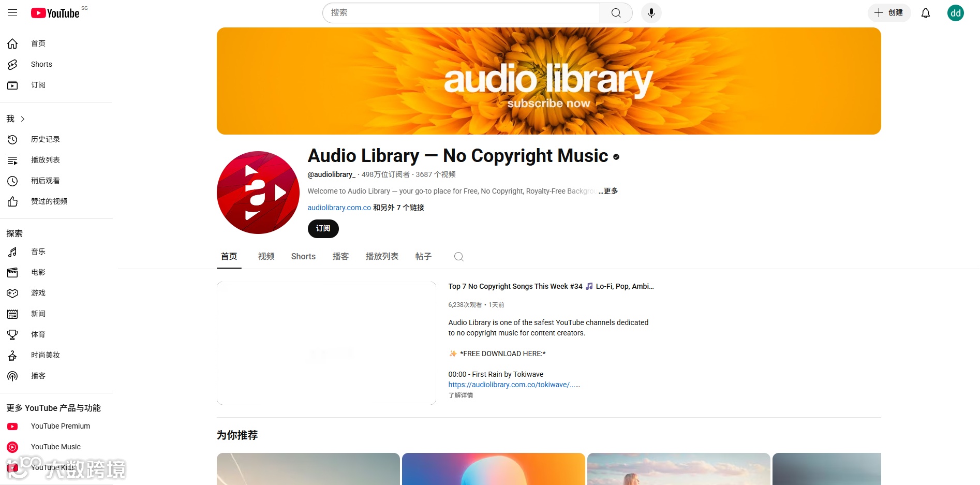Click the Audio Library channel avatar
This screenshot has height=485, width=980.
(x=258, y=193)
